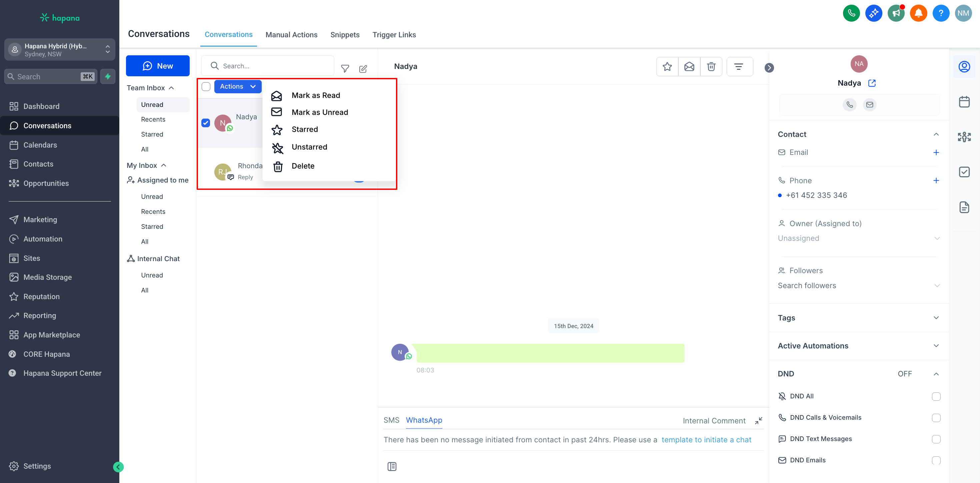This screenshot has height=483, width=980.
Task: Open the notifications bell icon
Action: [918, 13]
